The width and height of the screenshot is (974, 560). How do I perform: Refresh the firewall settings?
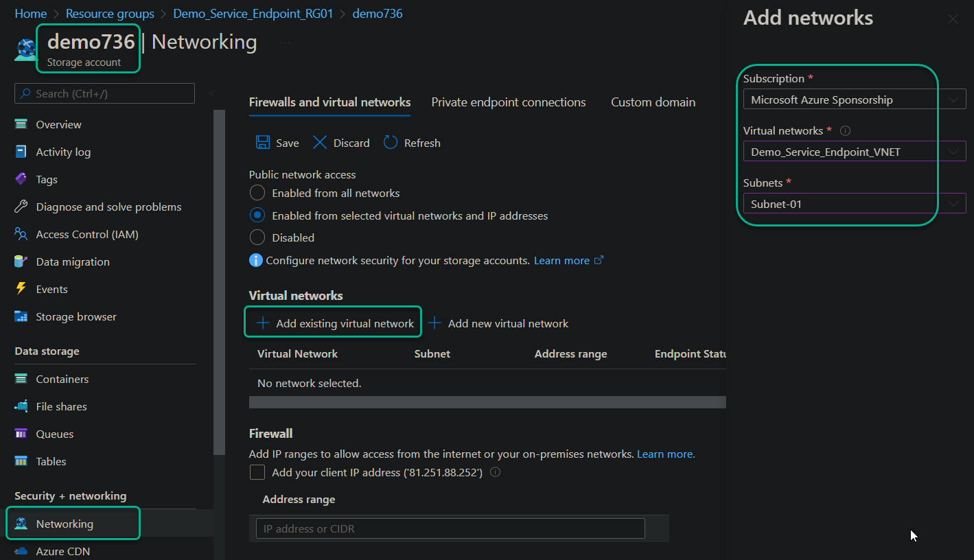[411, 143]
